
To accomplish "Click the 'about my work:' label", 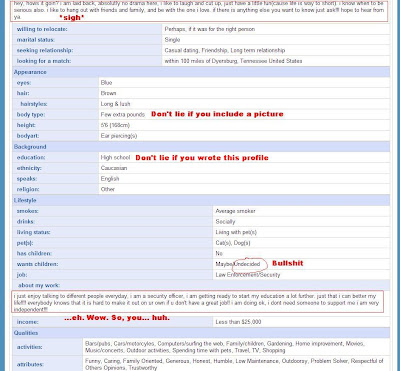I will pyautogui.click(x=39, y=286).
